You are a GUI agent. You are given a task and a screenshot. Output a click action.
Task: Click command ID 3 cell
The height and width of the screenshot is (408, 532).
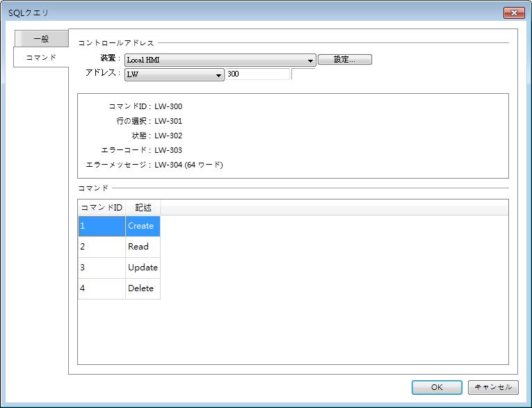102,268
